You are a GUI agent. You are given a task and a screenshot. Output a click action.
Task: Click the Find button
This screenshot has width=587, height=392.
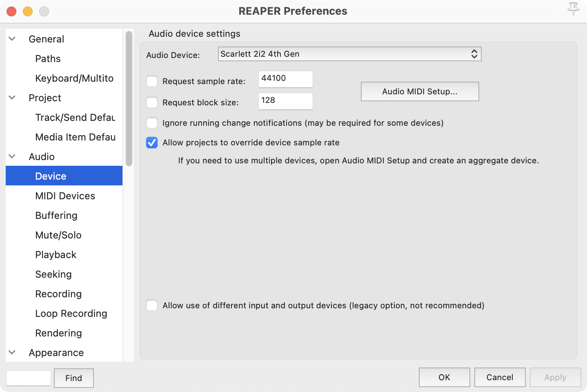pyautogui.click(x=73, y=378)
